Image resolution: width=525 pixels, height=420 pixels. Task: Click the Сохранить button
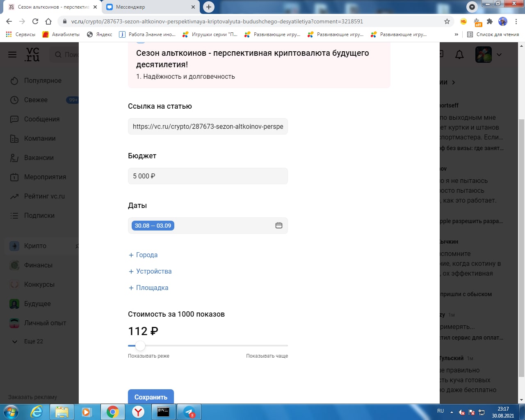(x=151, y=397)
